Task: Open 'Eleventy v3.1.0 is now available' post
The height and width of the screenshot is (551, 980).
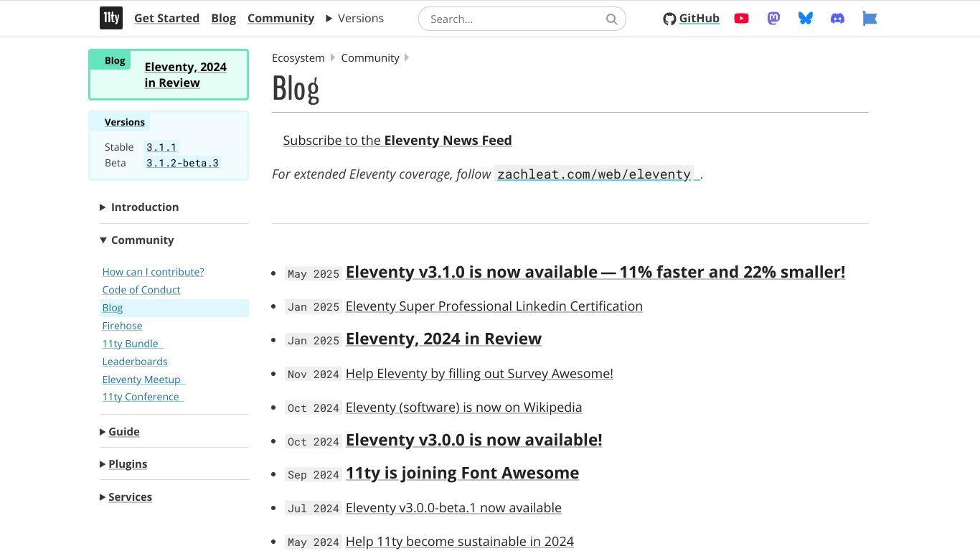Action: (595, 272)
